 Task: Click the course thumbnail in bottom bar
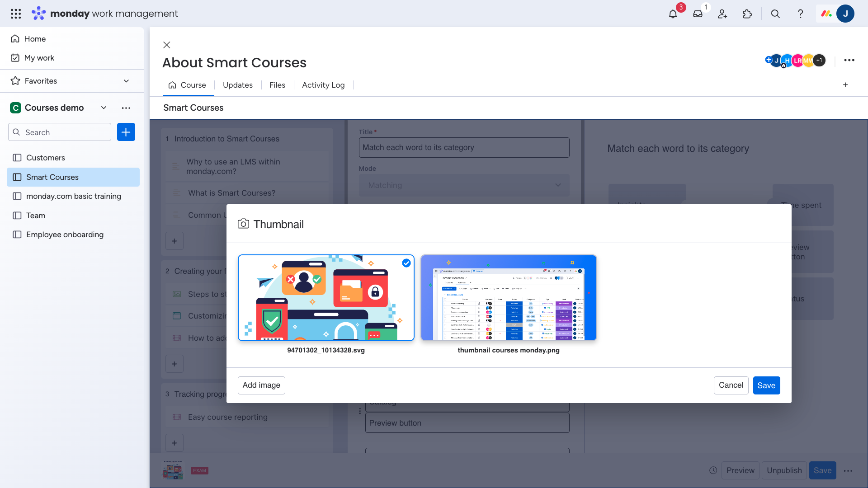click(x=173, y=470)
